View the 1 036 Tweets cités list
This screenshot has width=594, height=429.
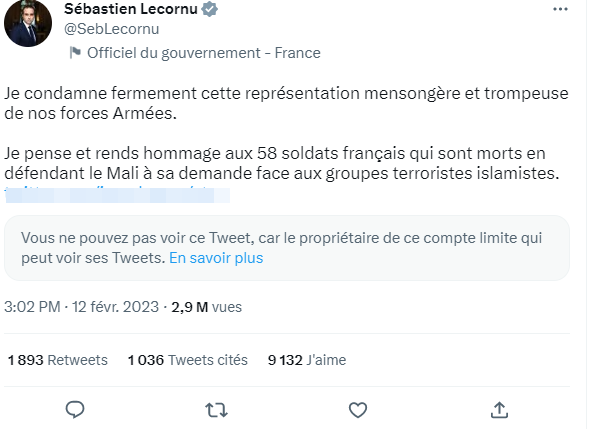(x=188, y=360)
